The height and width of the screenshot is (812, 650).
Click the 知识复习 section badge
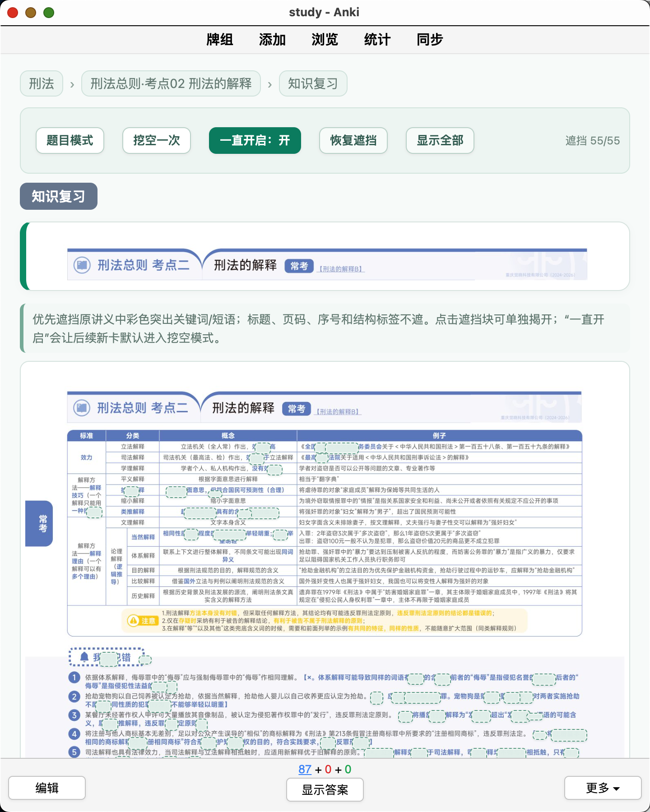(59, 196)
